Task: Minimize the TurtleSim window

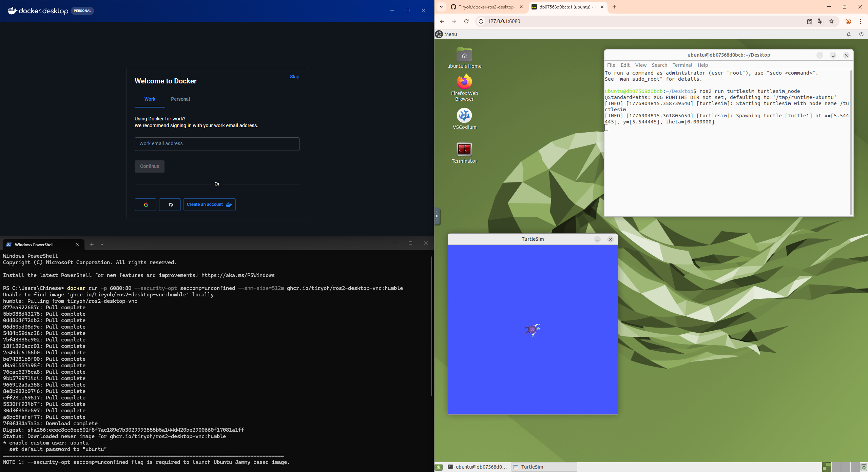Action: click(597, 239)
